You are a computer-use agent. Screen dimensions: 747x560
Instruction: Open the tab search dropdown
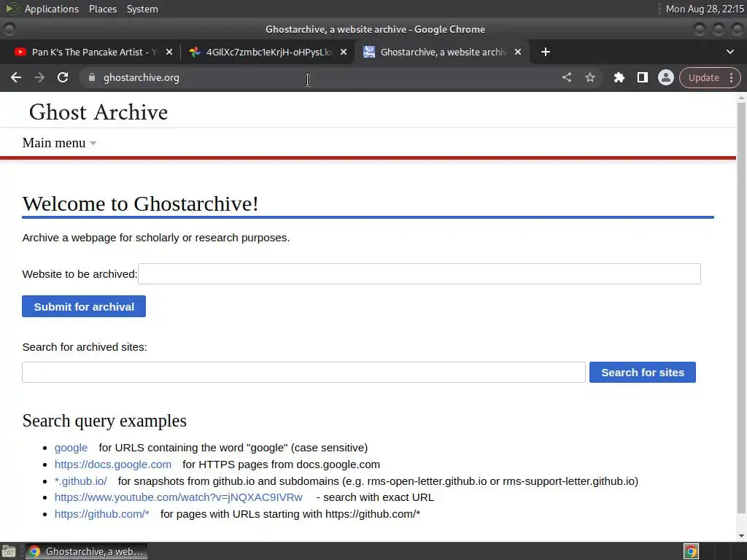tap(729, 52)
